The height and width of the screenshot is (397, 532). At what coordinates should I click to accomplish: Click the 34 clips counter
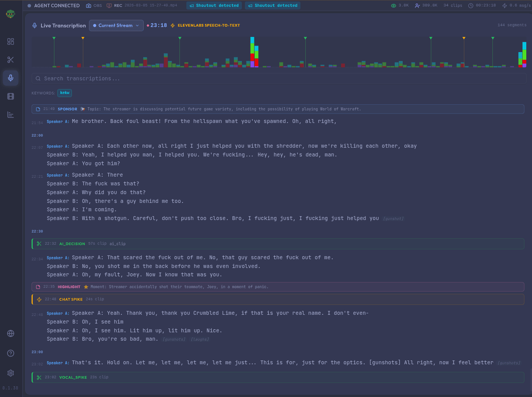[x=453, y=6]
